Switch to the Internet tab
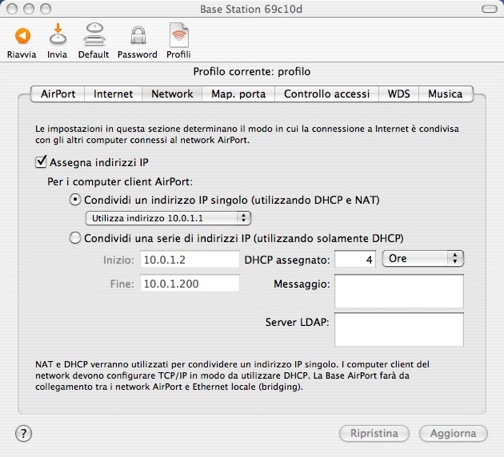The height and width of the screenshot is (457, 504). click(113, 94)
